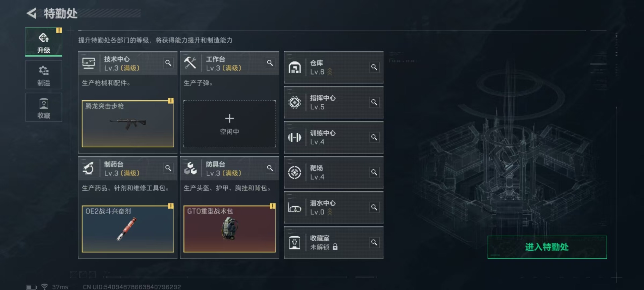Open the GTO重型战术包 production card
Image resolution: width=644 pixels, height=290 pixels.
point(229,229)
